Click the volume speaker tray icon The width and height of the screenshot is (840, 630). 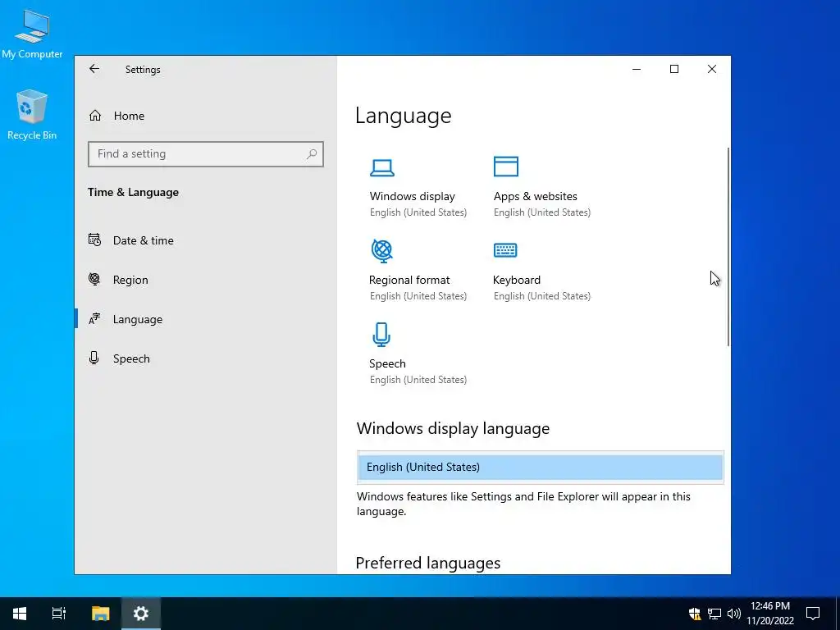point(734,614)
